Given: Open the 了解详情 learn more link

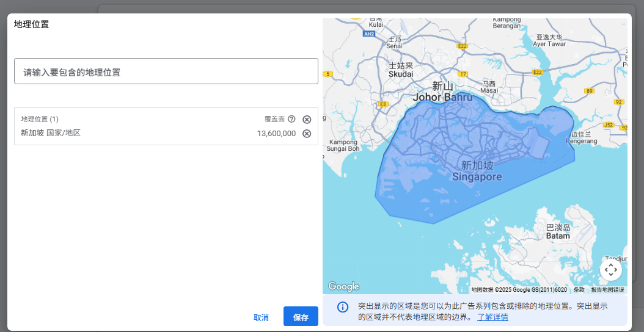Looking at the screenshot, I should 492,317.
